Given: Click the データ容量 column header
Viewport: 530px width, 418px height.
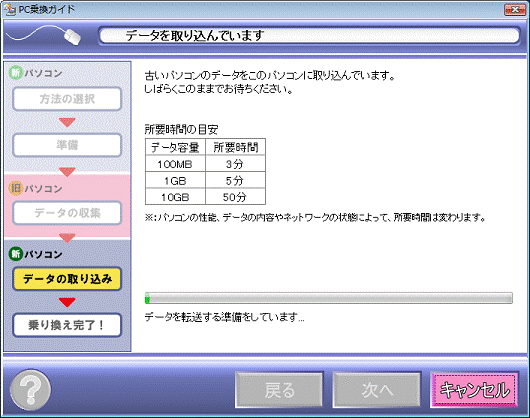Looking at the screenshot, I should click(x=175, y=147).
